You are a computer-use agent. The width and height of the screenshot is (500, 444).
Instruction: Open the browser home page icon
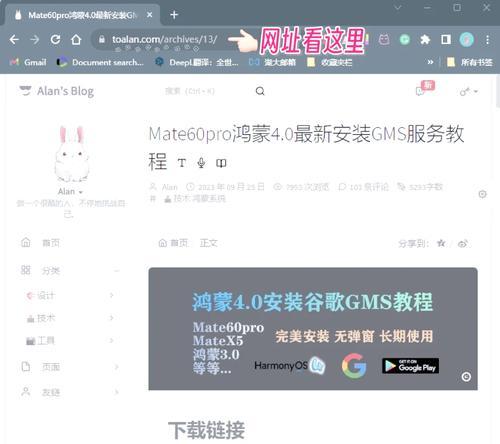click(x=76, y=40)
